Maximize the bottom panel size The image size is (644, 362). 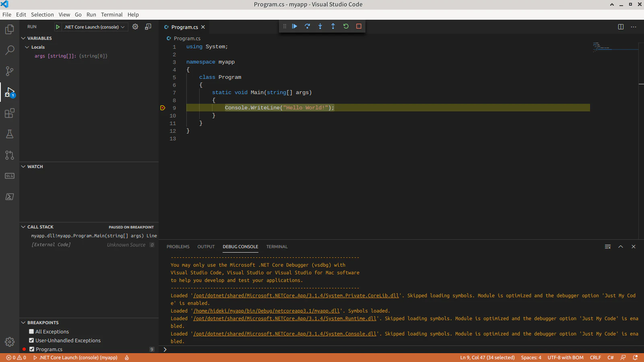(621, 247)
